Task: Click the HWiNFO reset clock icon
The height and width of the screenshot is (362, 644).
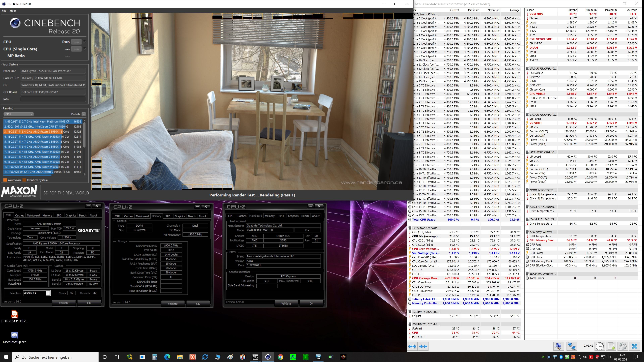Action: click(600, 346)
